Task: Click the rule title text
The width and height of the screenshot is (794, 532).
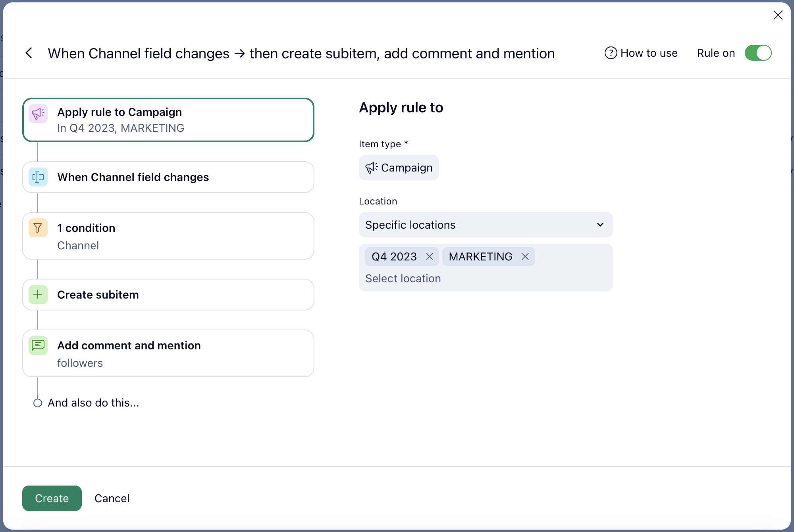Action: (301, 53)
